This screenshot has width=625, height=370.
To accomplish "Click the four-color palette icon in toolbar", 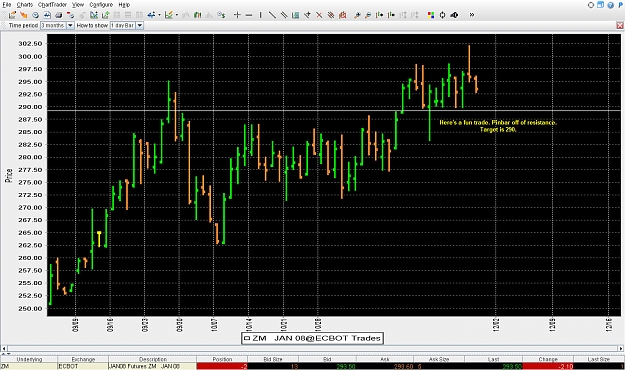I will click(x=431, y=15).
